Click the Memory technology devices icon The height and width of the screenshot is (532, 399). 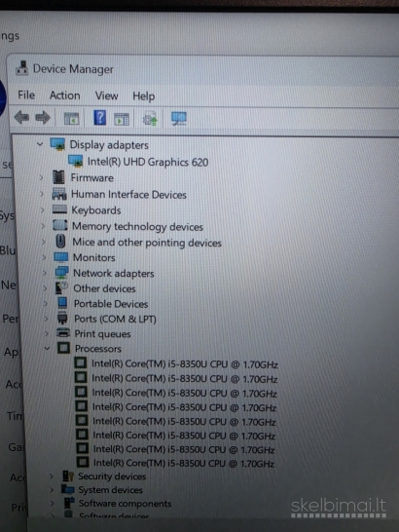coord(60,225)
